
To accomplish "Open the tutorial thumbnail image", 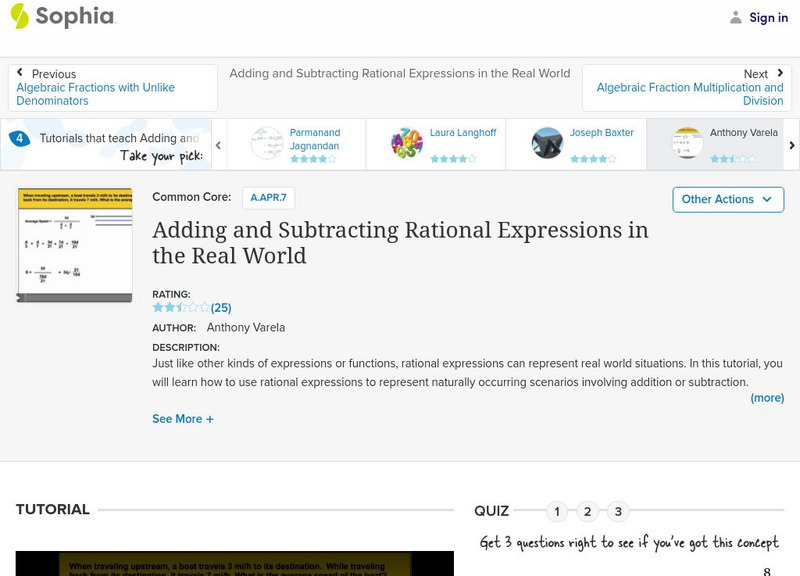I will coord(75,244).
